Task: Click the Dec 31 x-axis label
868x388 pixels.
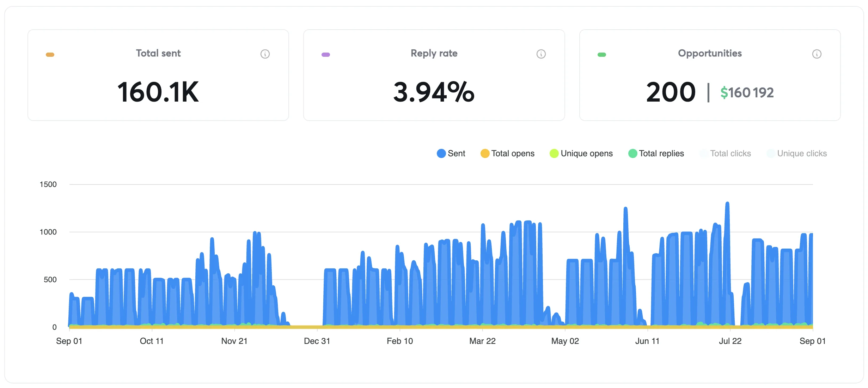Action: (317, 341)
